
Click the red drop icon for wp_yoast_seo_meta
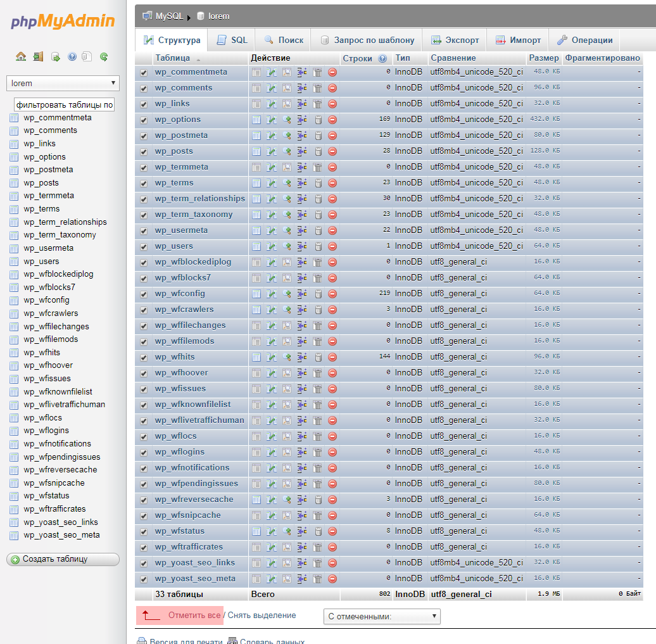(x=332, y=579)
